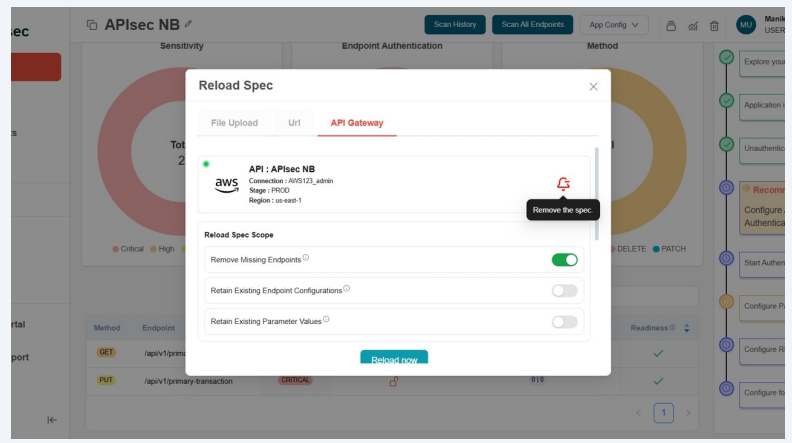Image resolution: width=792 pixels, height=443 pixels.
Task: Click the collapse sidebar arrow icon
Action: pos(51,420)
